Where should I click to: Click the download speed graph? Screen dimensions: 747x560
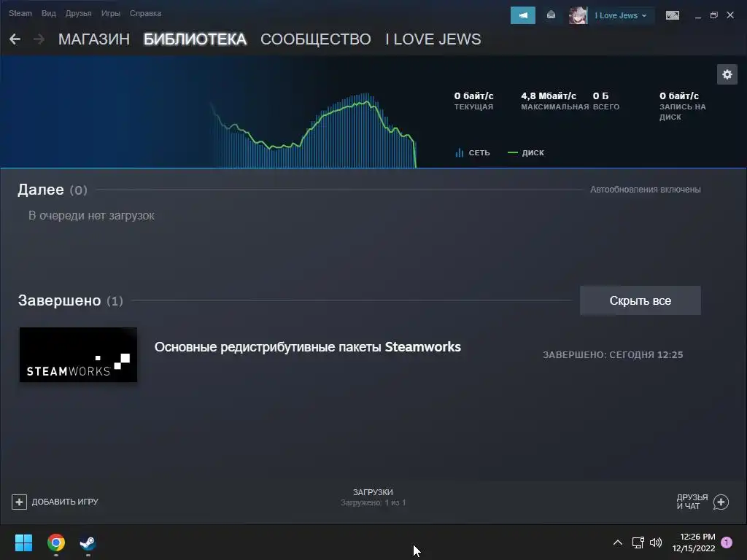[314, 131]
